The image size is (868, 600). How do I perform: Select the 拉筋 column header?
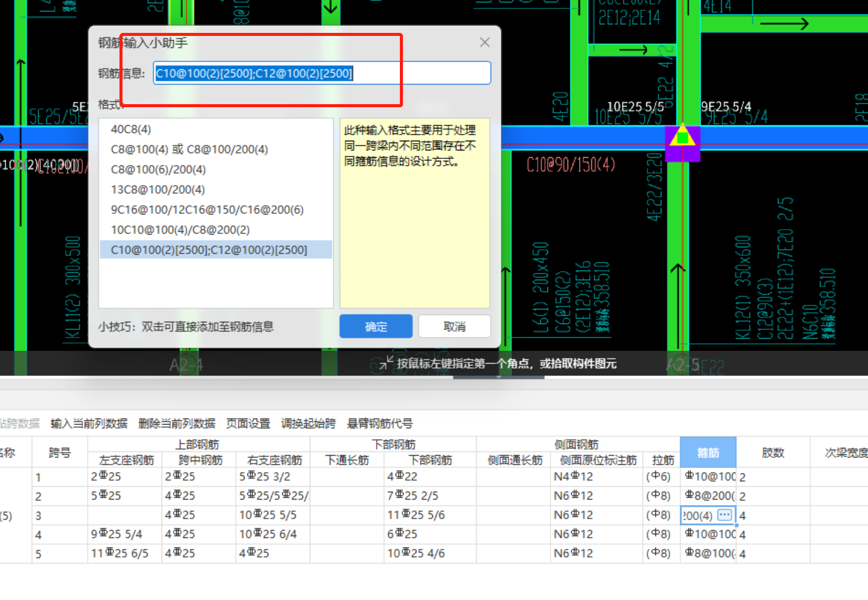point(662,460)
